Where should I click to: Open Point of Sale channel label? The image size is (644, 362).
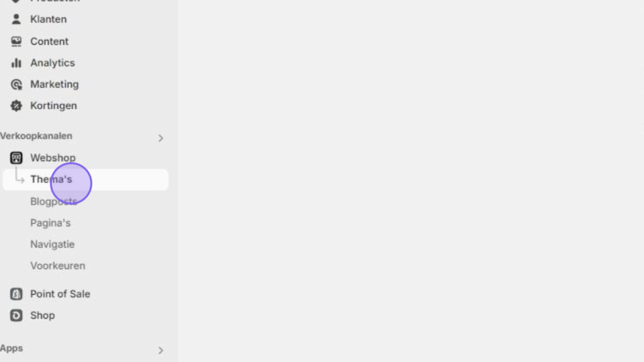click(60, 294)
